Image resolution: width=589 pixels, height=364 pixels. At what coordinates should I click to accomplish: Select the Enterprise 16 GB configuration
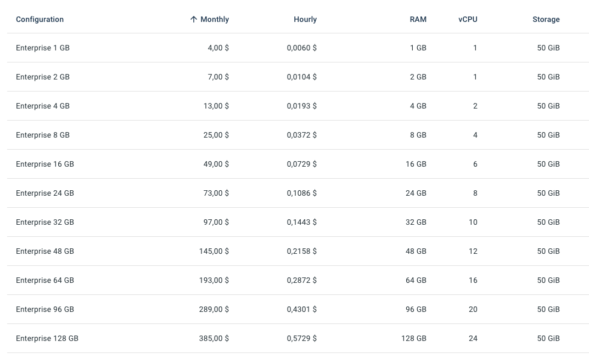pyautogui.click(x=45, y=164)
